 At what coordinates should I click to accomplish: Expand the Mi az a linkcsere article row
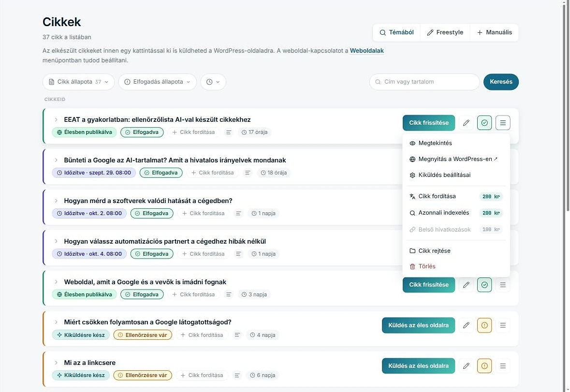click(56, 363)
